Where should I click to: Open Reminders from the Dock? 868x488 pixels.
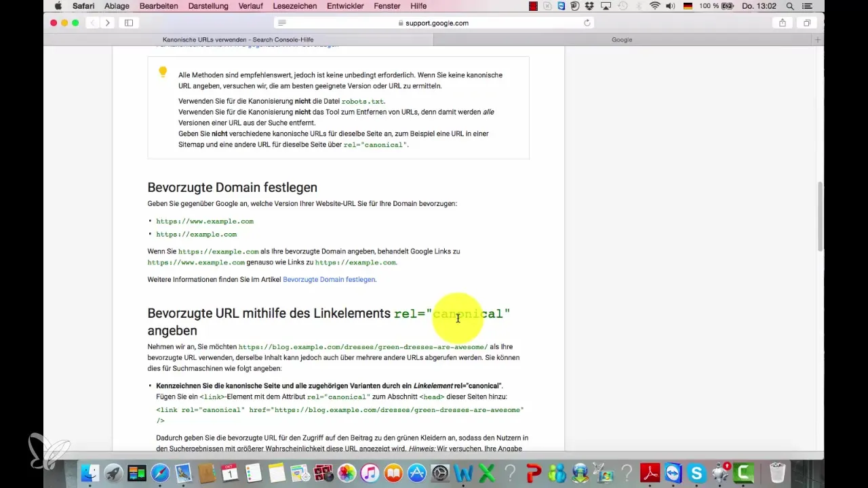(254, 472)
